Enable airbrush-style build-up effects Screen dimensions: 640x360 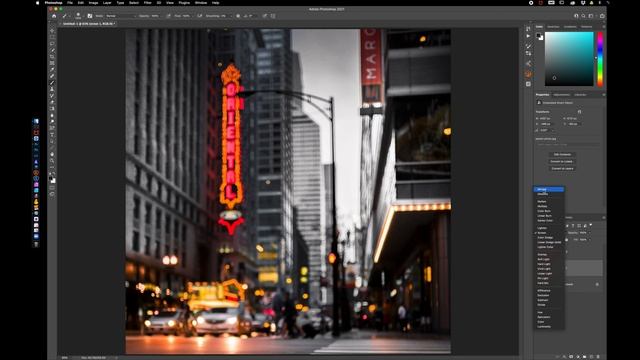pyautogui.click(x=199, y=16)
